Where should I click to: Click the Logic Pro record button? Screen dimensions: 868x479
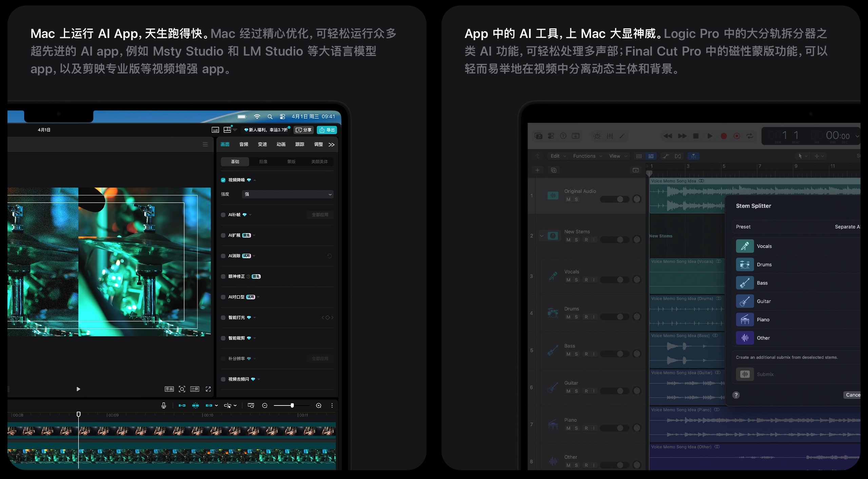click(x=724, y=136)
